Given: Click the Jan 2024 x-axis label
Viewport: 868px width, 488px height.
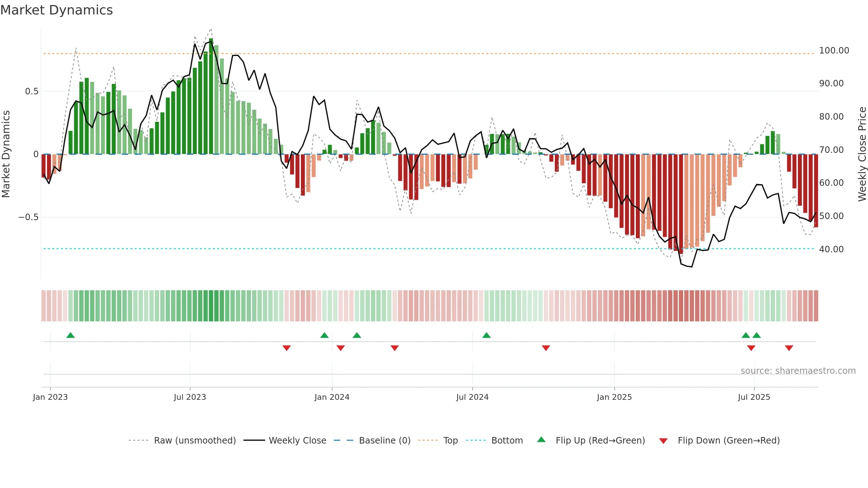Looking at the screenshot, I should 332,397.
